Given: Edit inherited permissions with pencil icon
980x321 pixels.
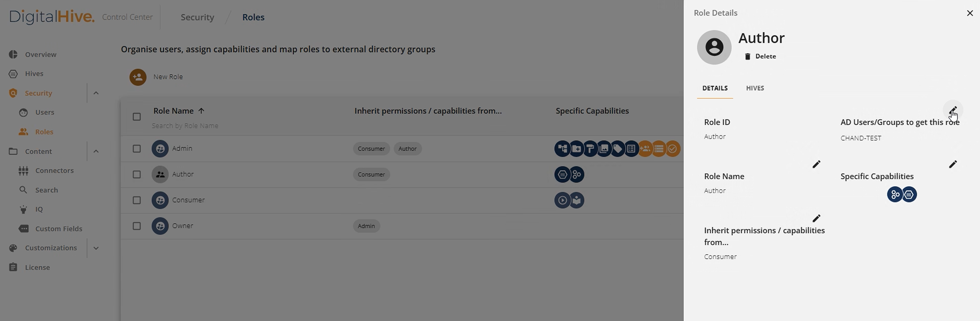Looking at the screenshot, I should tap(816, 218).
